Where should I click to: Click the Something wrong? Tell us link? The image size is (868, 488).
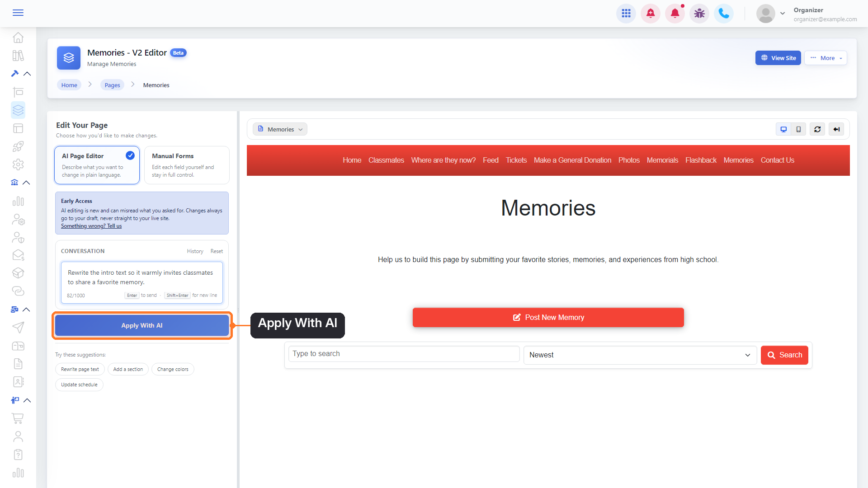pos(91,226)
